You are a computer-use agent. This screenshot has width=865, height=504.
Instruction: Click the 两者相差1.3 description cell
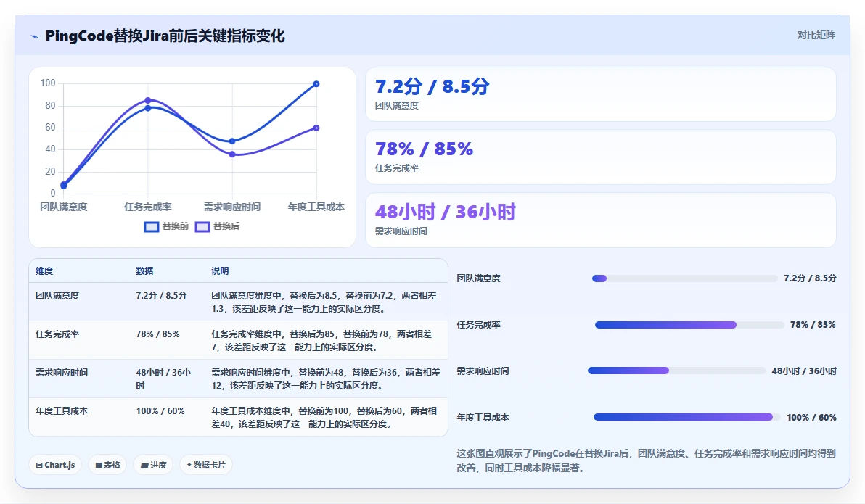point(324,302)
